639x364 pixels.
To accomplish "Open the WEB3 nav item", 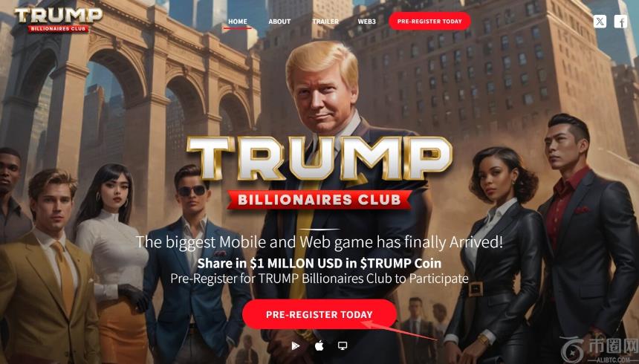I will (367, 22).
